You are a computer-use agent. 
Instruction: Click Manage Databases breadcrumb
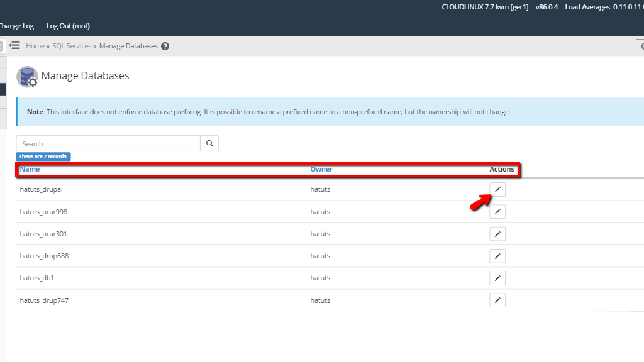pos(128,46)
